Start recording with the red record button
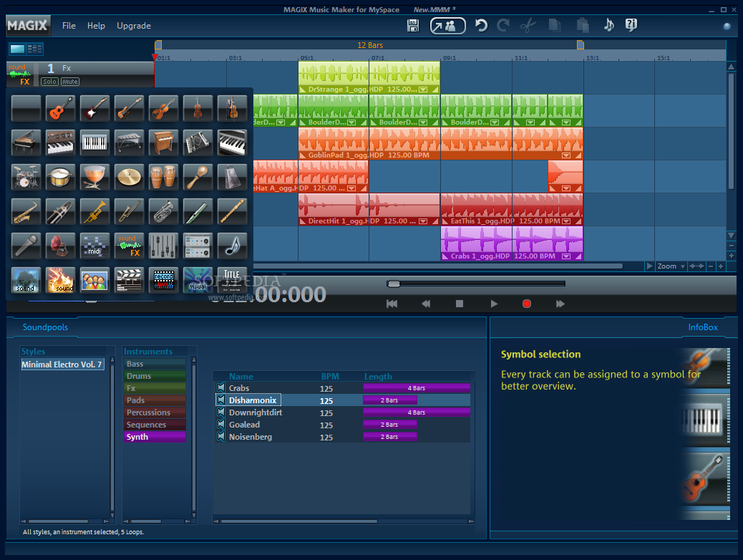The image size is (743, 560). [526, 304]
